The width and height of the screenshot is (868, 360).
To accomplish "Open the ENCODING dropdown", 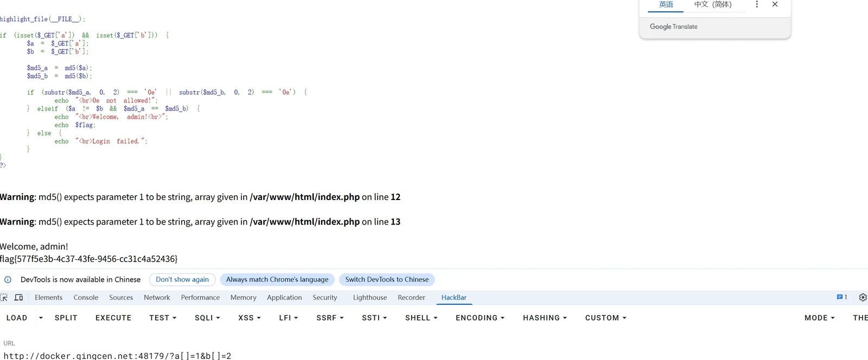I will click(480, 318).
